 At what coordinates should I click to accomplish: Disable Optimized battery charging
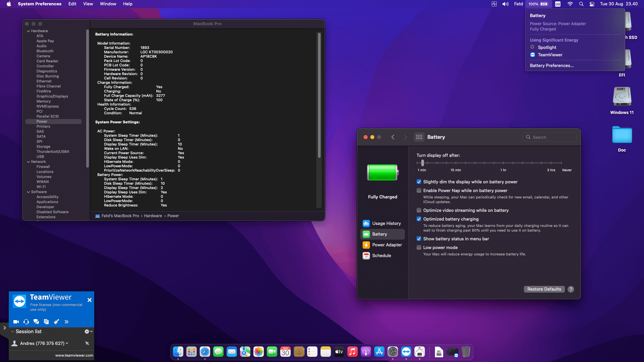coord(419,219)
